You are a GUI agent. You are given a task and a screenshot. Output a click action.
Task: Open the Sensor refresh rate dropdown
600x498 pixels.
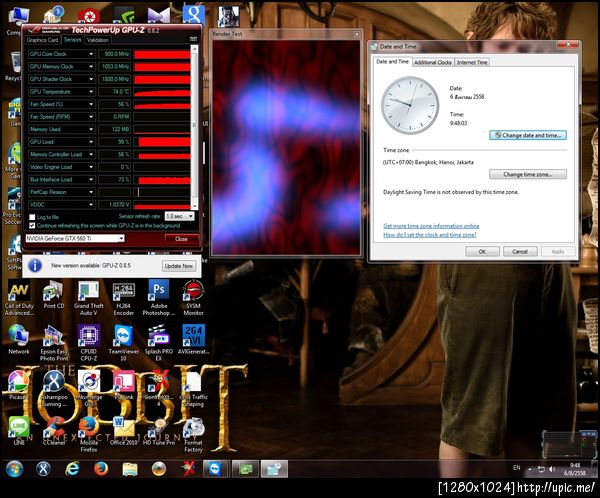point(179,216)
